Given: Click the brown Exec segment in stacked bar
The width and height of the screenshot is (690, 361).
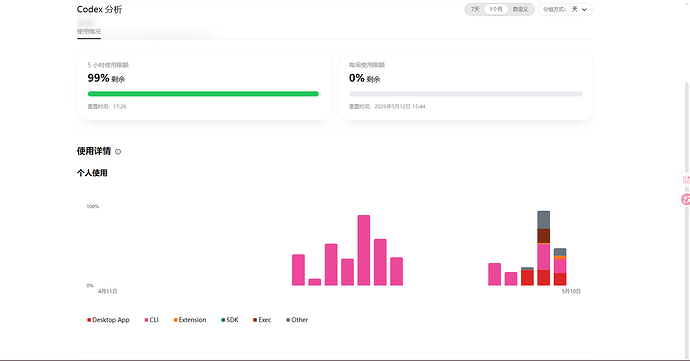Looking at the screenshot, I should coord(543,236).
